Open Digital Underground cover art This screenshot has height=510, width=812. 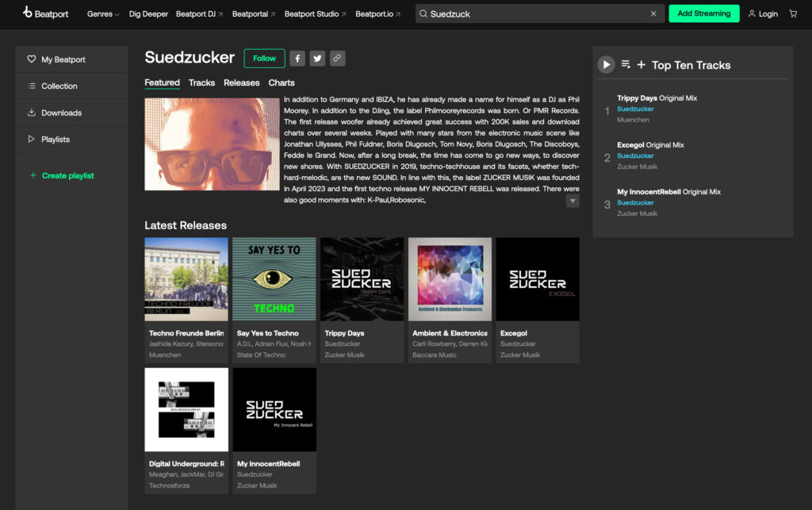pos(186,409)
